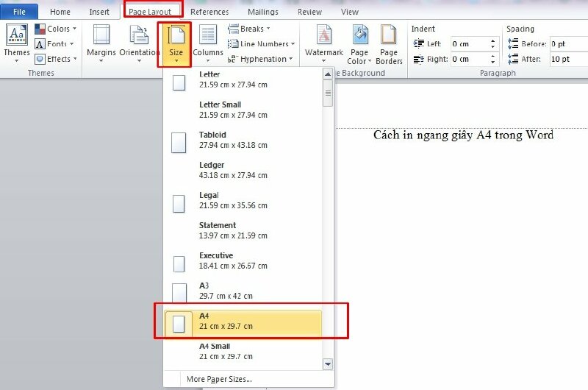Open the File tab
Viewport: 588px width, 390px height.
(20, 12)
